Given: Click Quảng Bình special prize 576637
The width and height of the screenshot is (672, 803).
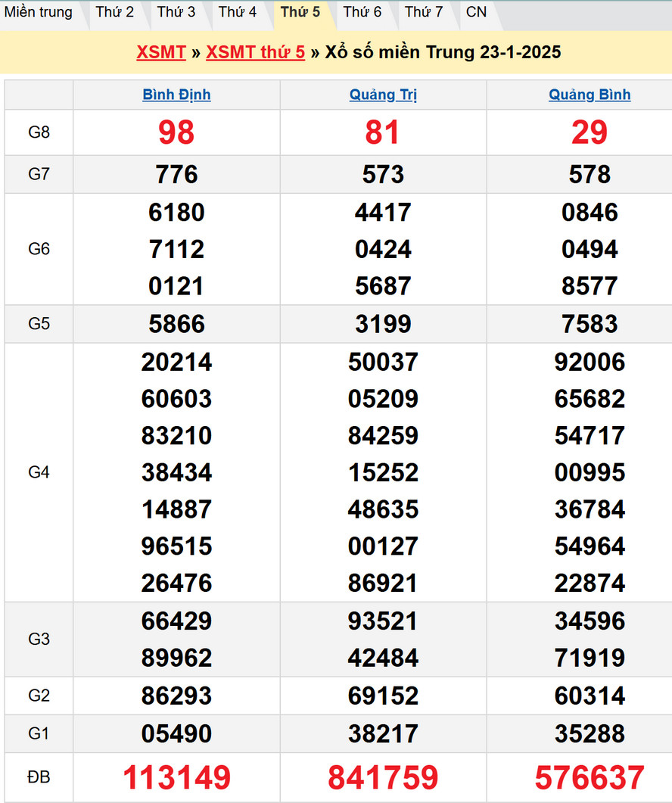Looking at the screenshot, I should pyautogui.click(x=590, y=778).
